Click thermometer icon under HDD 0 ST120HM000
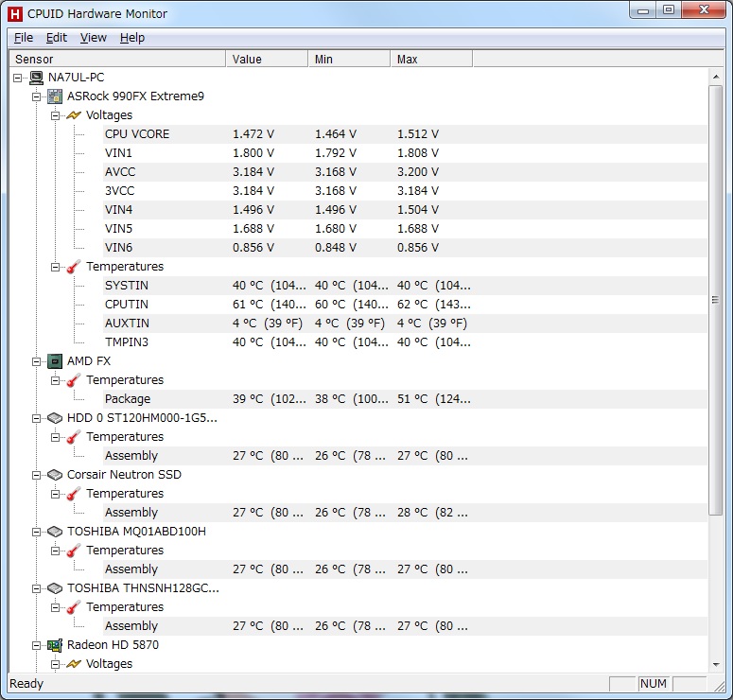The image size is (733, 700). [74, 437]
